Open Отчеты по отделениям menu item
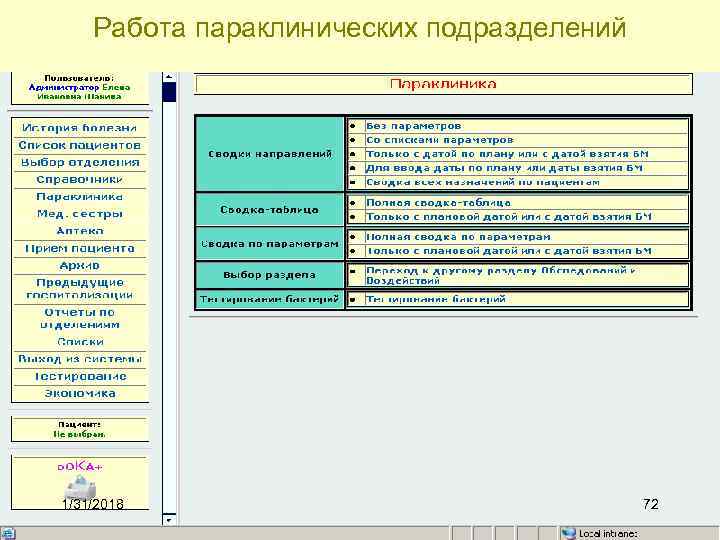 (79, 319)
